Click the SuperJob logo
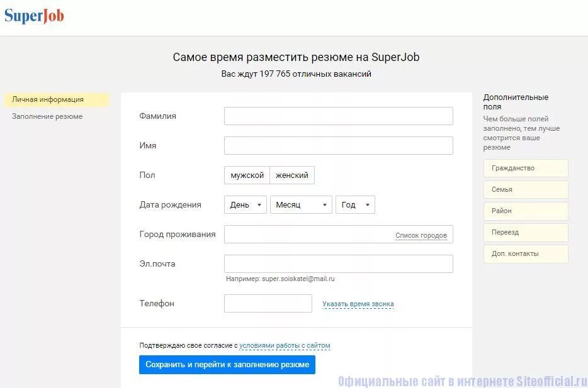 point(34,16)
